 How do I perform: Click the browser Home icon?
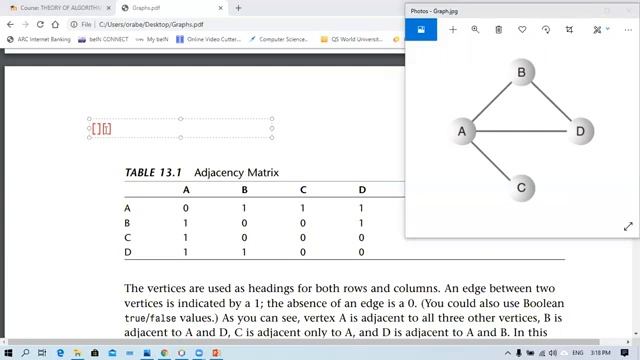click(x=55, y=24)
